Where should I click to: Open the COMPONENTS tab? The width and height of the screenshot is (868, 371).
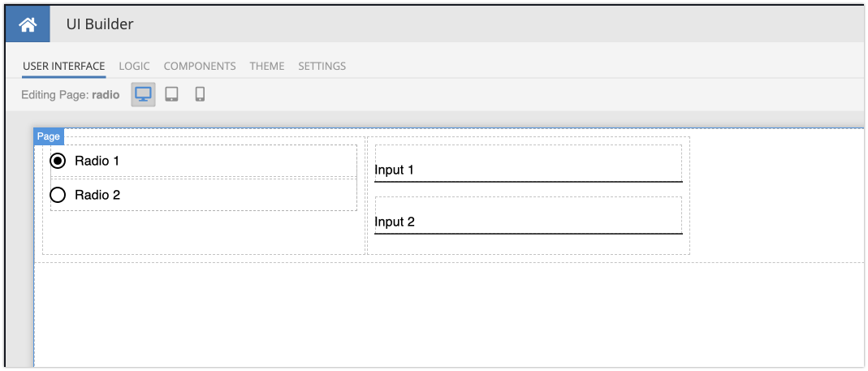point(200,66)
